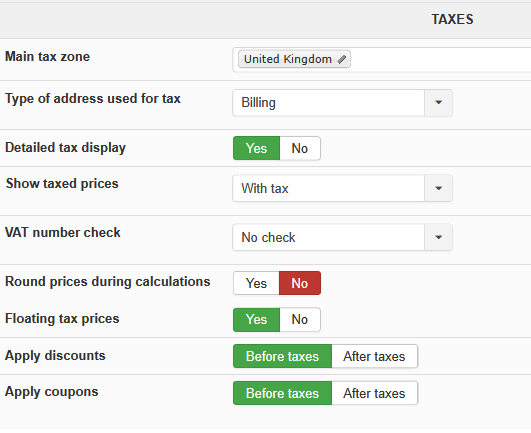
Task: Click the Apply discounts label
Action: click(x=55, y=356)
